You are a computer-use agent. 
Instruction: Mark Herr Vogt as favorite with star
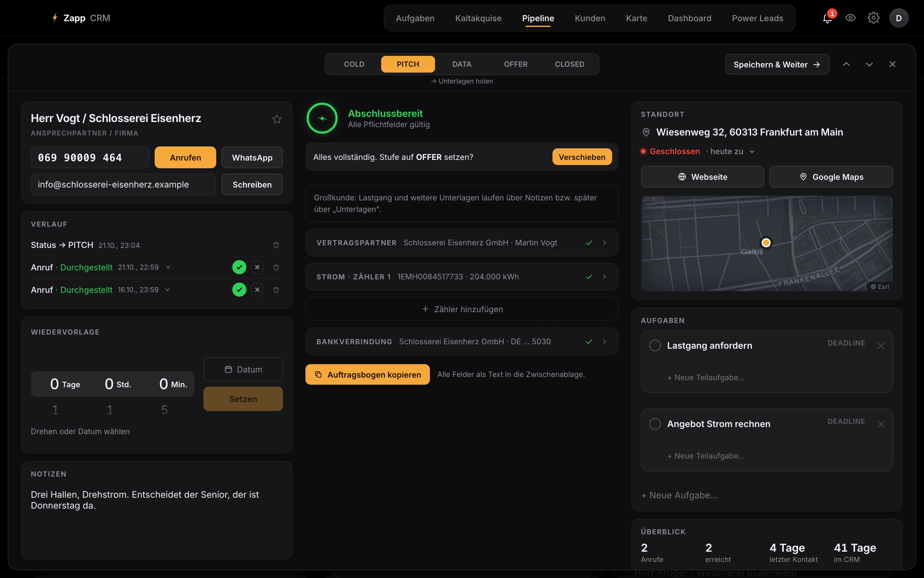pyautogui.click(x=277, y=119)
